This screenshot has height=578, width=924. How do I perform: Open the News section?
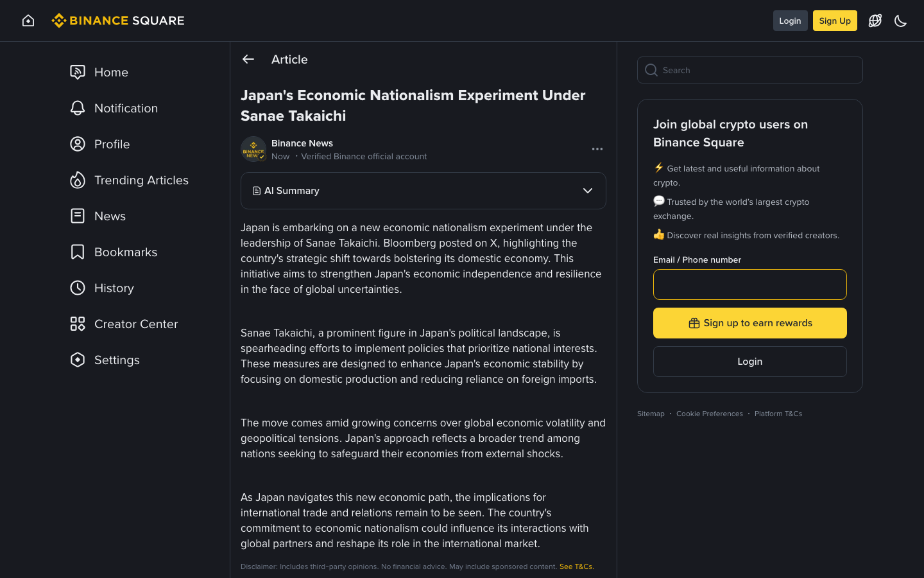click(x=110, y=216)
